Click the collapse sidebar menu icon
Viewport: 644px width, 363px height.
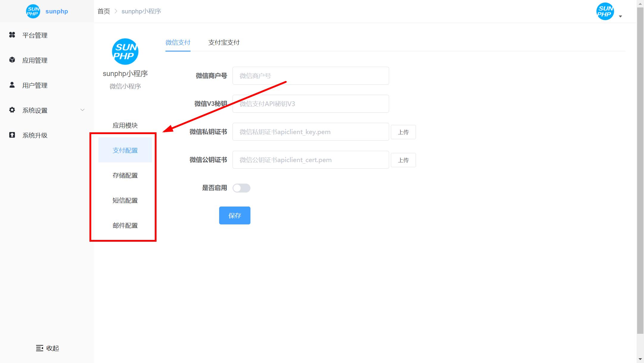[x=39, y=348]
